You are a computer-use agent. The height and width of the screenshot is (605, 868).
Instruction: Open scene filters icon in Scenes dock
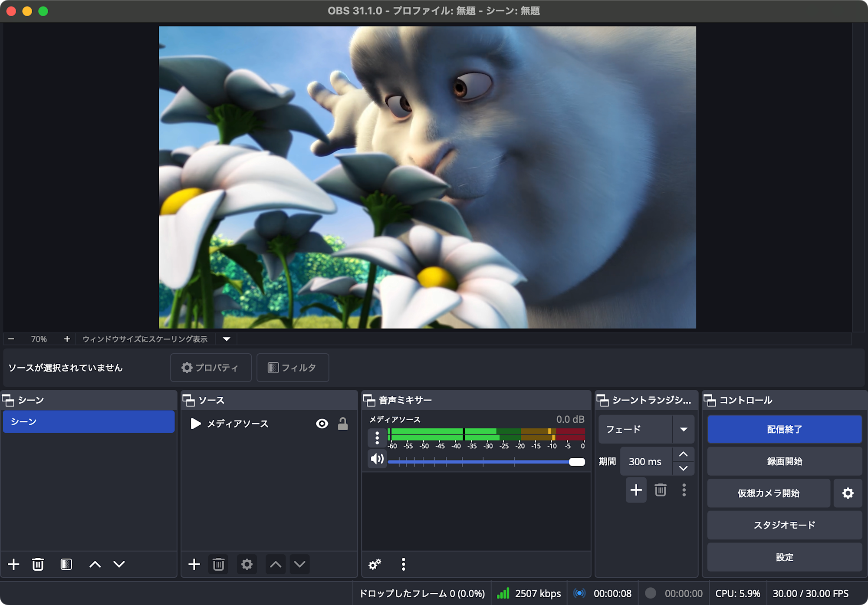pyautogui.click(x=66, y=564)
